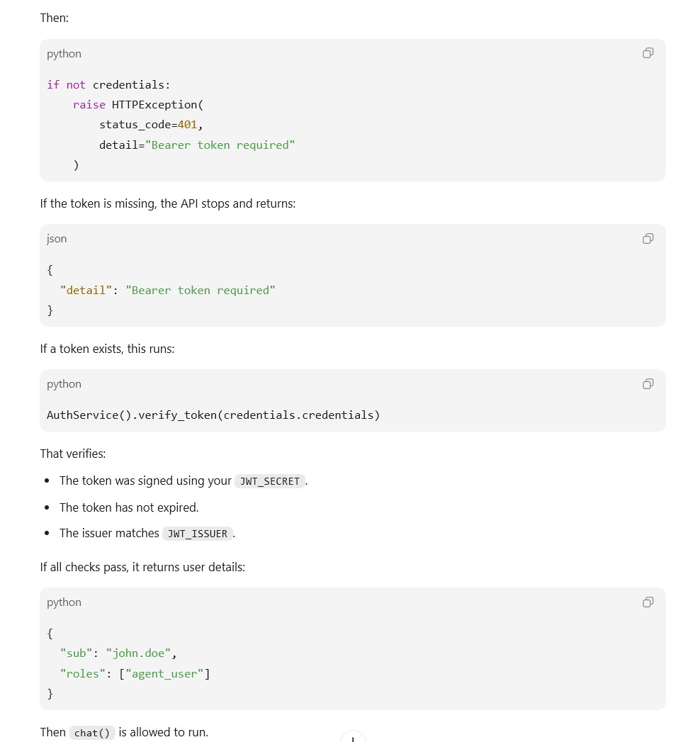Click the 'json' language label
This screenshot has height=742, width=700.
tap(57, 239)
